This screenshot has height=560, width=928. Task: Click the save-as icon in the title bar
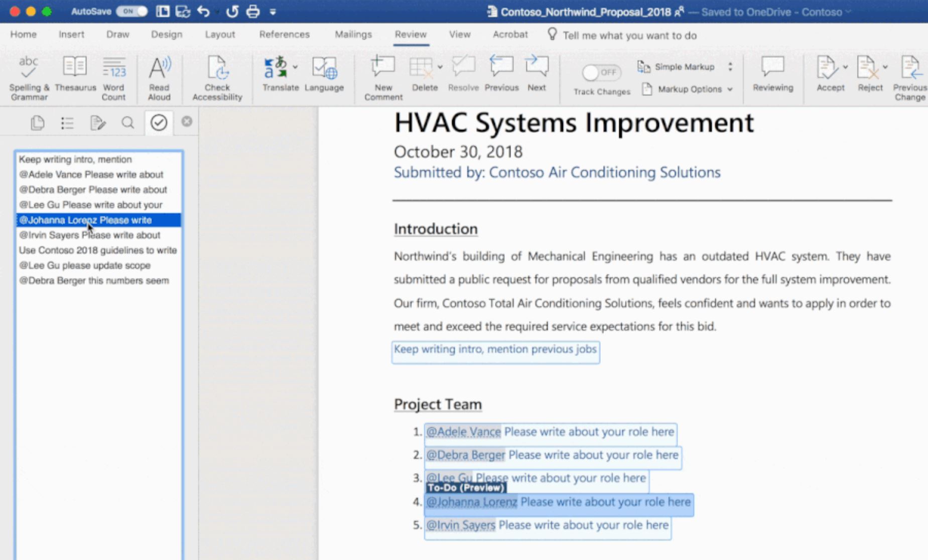coord(183,12)
